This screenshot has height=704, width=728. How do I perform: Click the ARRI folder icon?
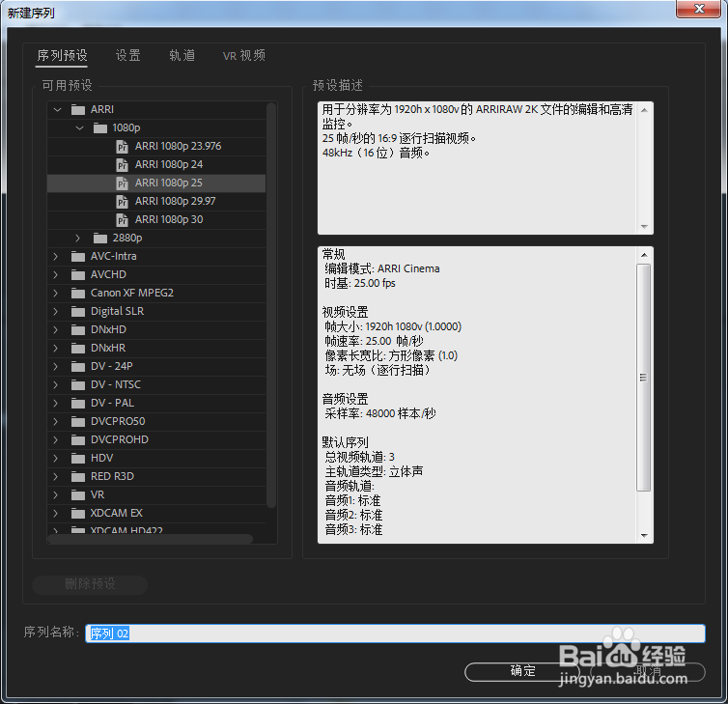(78, 109)
